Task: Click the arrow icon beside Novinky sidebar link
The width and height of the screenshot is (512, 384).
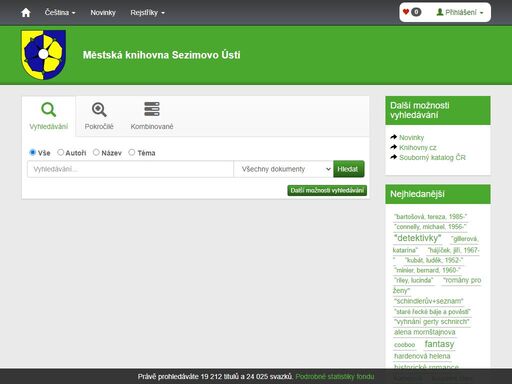Action: coord(394,137)
